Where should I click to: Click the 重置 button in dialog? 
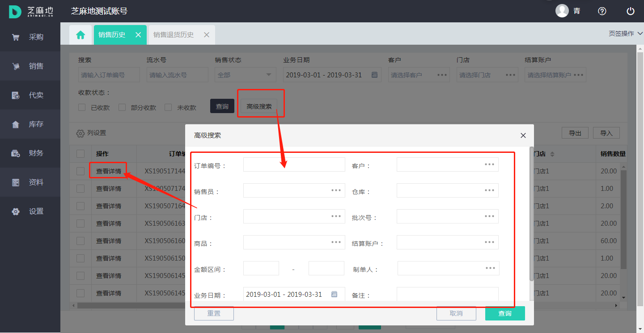pos(214,313)
